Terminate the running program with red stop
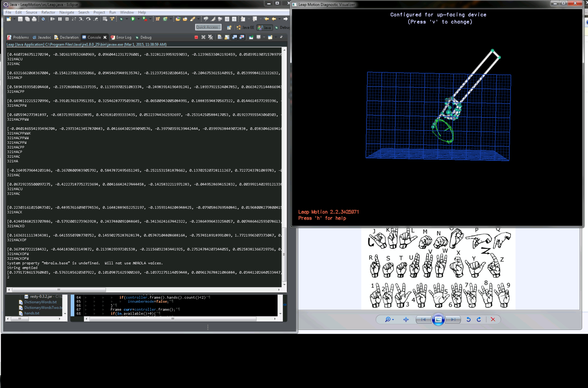Viewport: 588px width, 388px height. click(196, 37)
